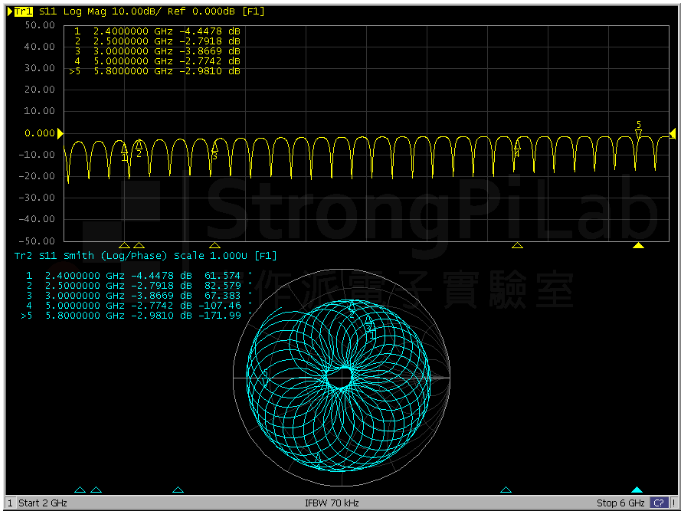
Task: Click Ref 0.000dB value in Tr1 title
Action: point(201,12)
